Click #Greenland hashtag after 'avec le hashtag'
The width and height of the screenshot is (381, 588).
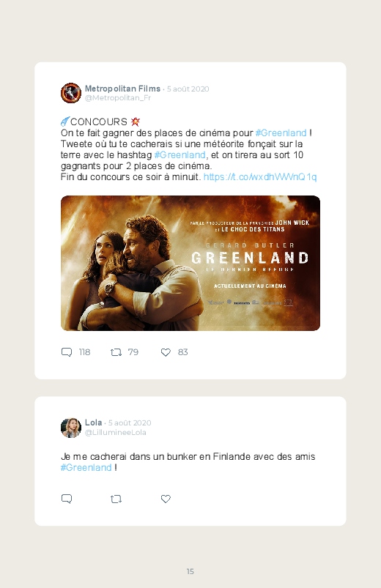point(180,155)
